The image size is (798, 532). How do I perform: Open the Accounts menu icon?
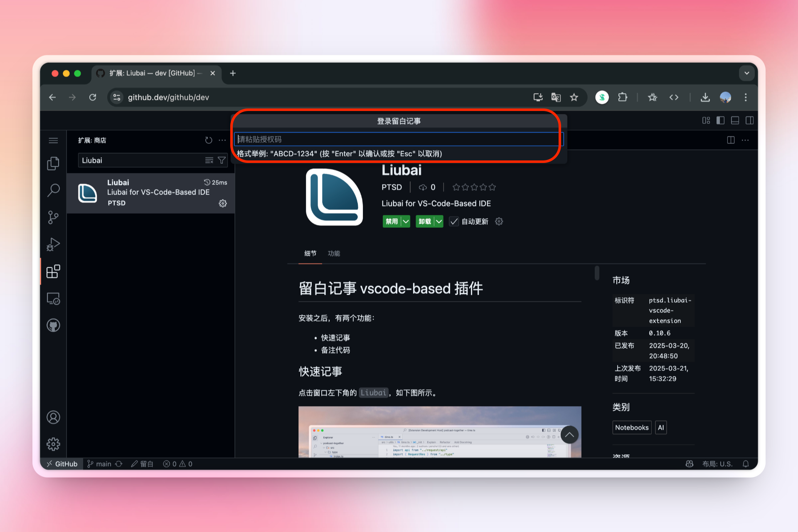click(53, 417)
